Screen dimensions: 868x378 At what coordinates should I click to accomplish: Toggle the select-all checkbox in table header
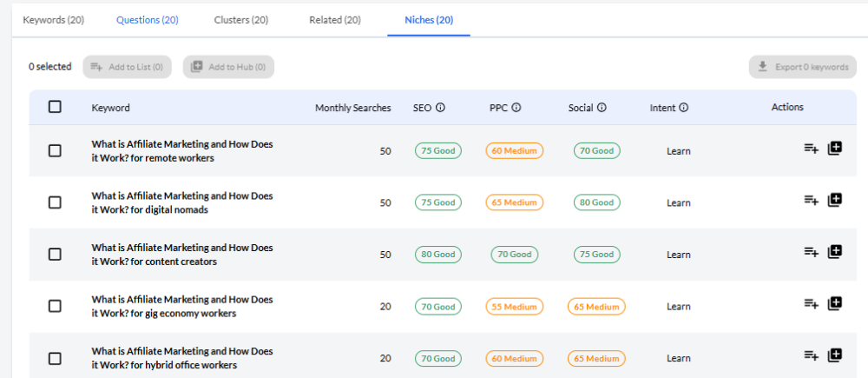[x=55, y=107]
